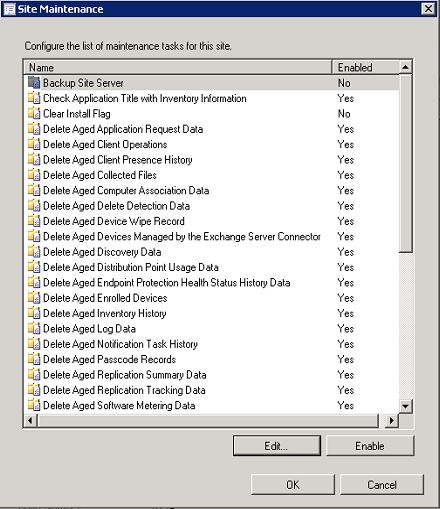Select the Delete Aged Collected Files icon
440x509 pixels.
34,175
